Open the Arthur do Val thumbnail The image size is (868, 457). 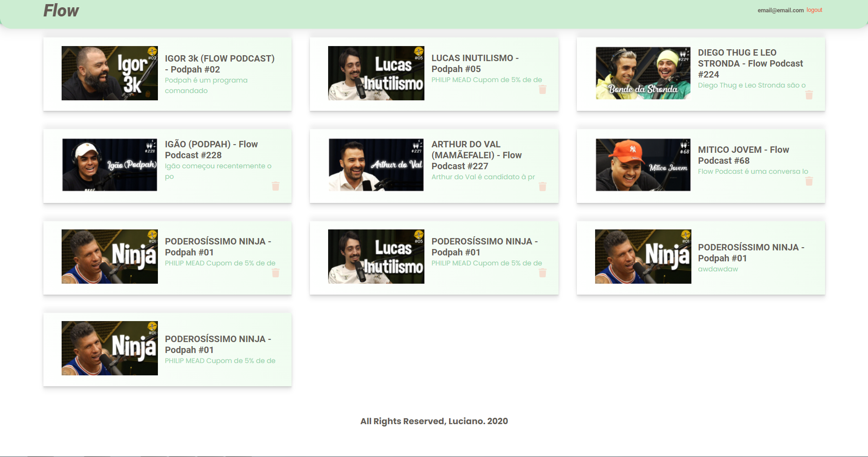point(376,165)
